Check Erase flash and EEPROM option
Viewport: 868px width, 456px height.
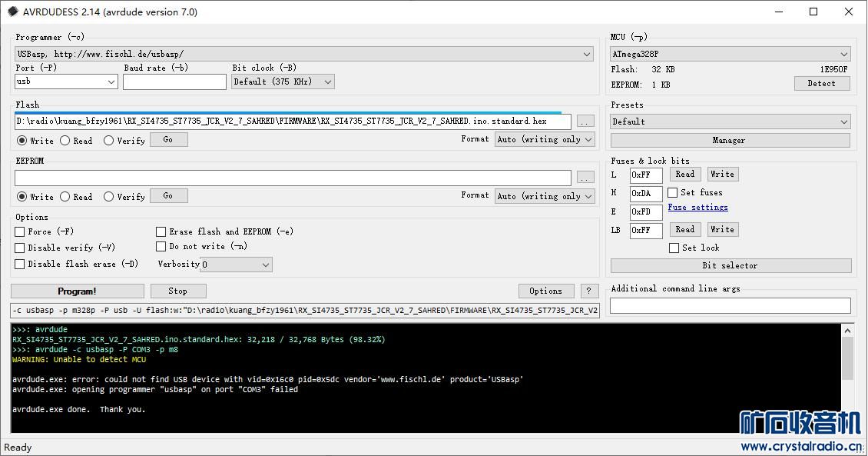161,231
